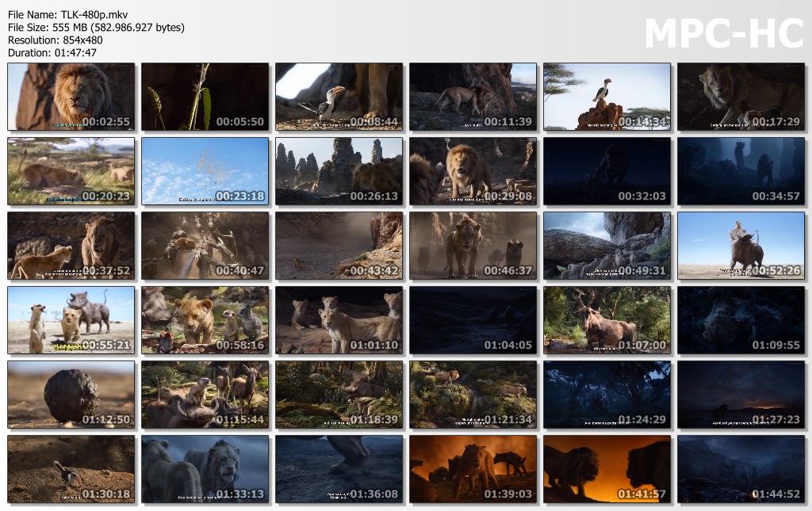Select roaring lion thumbnail 00:29:08
Image resolution: width=812 pixels, height=511 pixels.
[473, 171]
